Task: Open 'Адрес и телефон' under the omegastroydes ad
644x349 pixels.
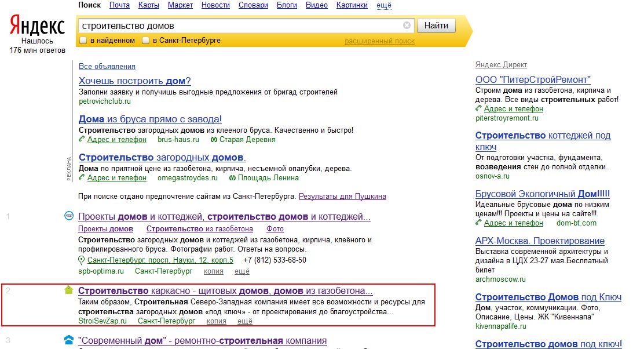Action: click(x=116, y=177)
